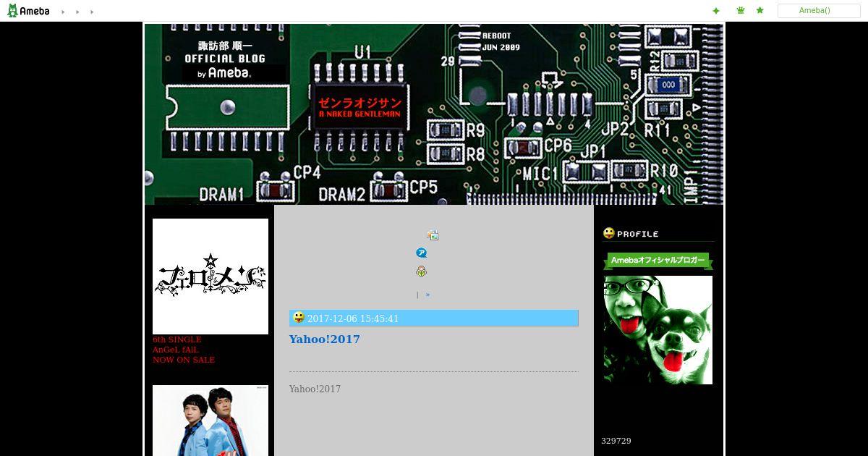868x456 pixels.
Task: Open the green profile photo with dog
Action: [x=658, y=330]
